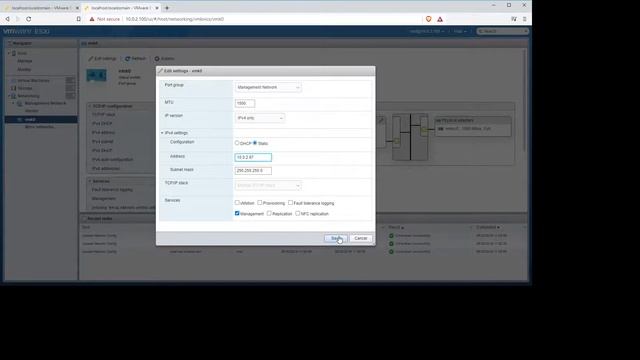
Task: Click the IPv4 Address input field
Action: click(253, 157)
